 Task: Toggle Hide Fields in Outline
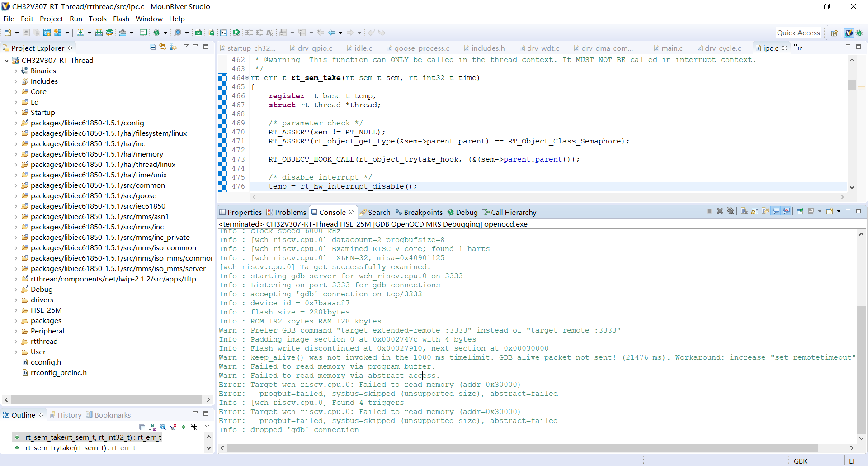pyautogui.click(x=163, y=427)
